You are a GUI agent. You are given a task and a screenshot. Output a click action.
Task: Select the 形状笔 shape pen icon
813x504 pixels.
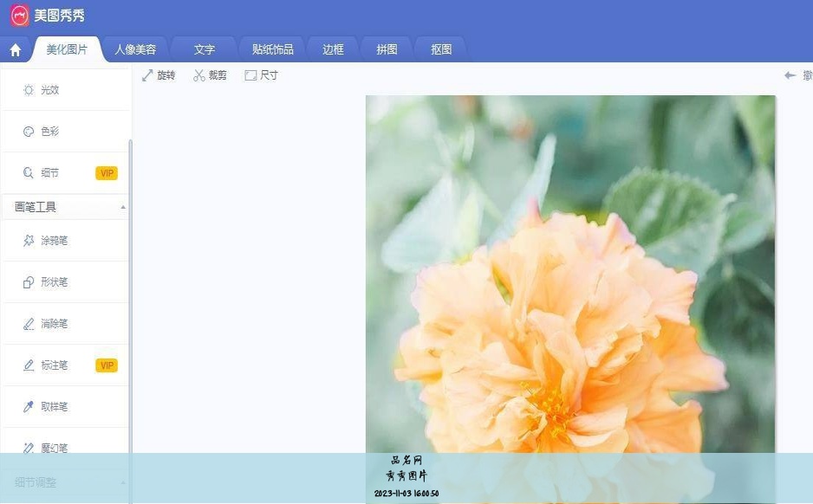(29, 282)
